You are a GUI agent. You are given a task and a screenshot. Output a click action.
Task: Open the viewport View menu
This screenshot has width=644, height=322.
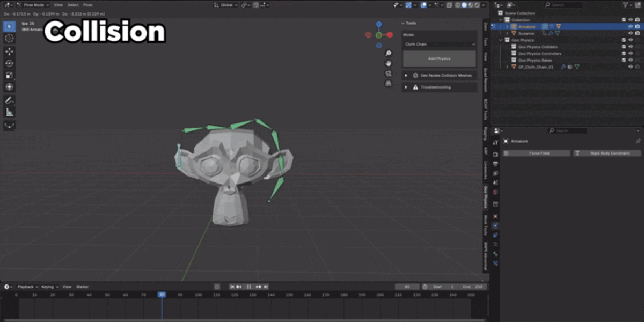pos(58,5)
